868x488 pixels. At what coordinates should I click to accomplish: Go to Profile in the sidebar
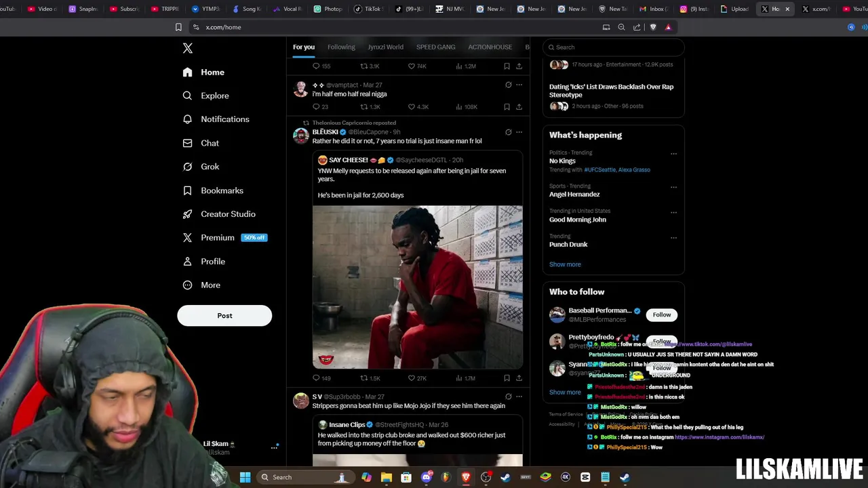tap(203, 262)
